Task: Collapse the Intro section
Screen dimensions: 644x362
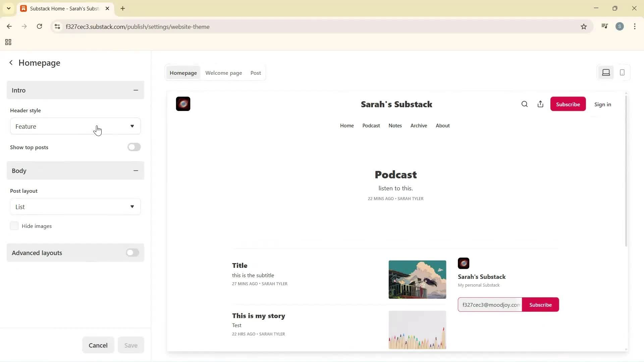Action: [x=136, y=90]
